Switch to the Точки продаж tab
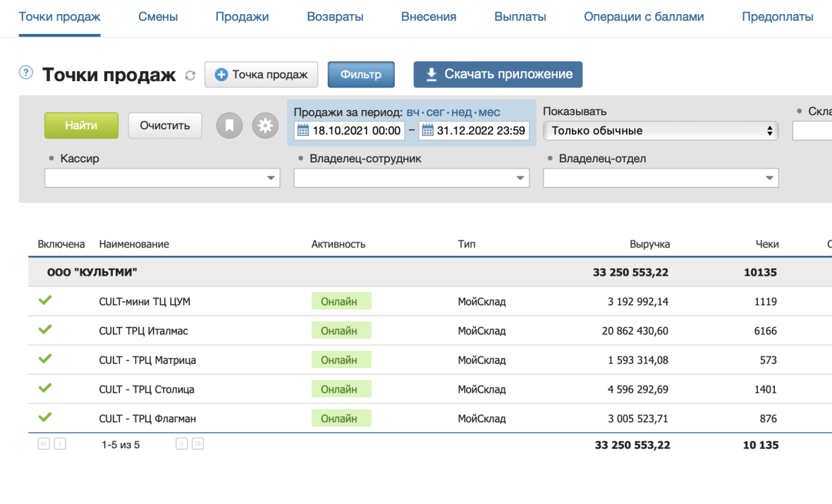Image resolution: width=832 pixels, height=504 pixels. pos(59,17)
